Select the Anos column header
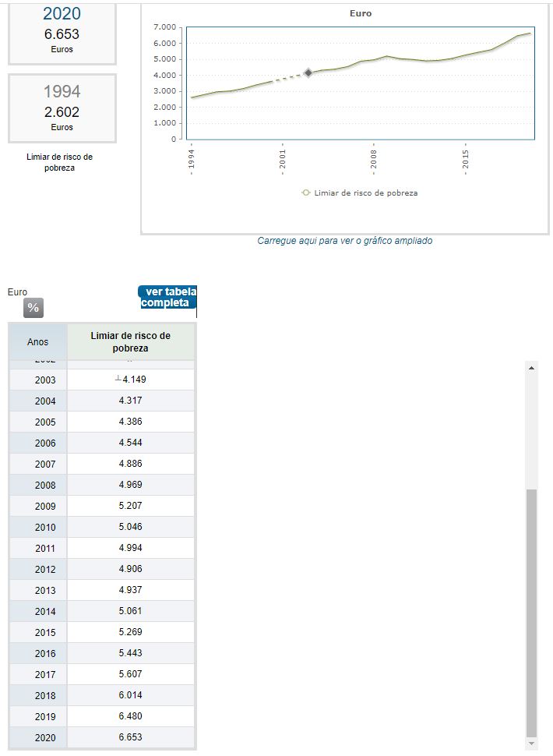Screen dimensions: 553x756 [37, 342]
